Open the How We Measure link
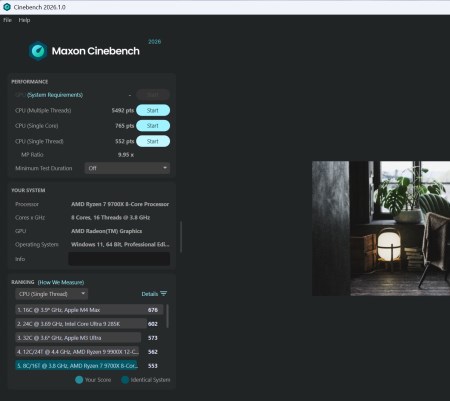The image size is (450, 401). (61, 282)
